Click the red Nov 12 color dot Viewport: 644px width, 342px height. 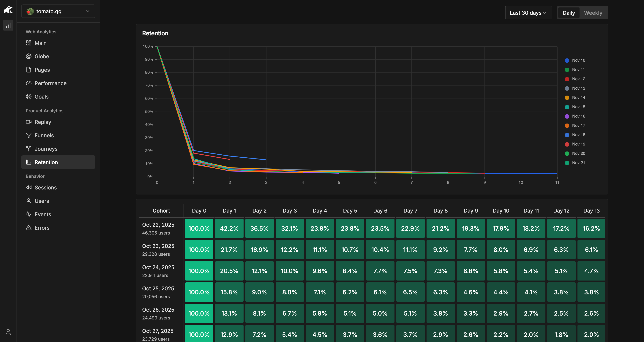[567, 79]
